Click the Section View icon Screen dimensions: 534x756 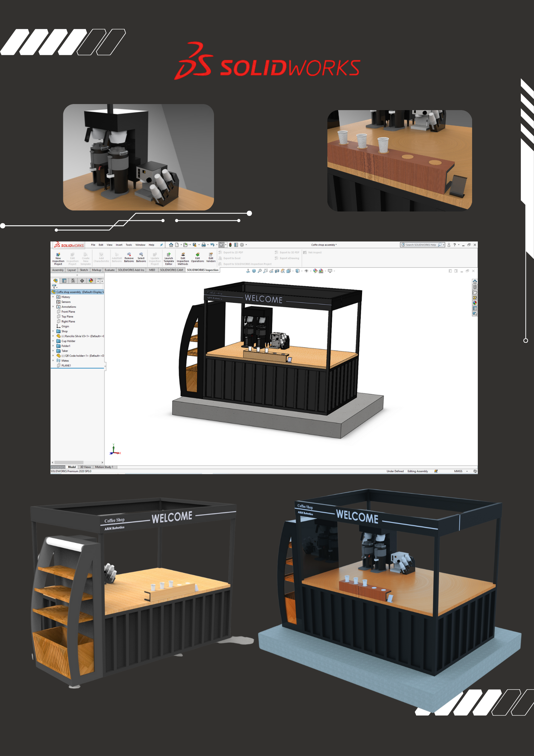277,271
